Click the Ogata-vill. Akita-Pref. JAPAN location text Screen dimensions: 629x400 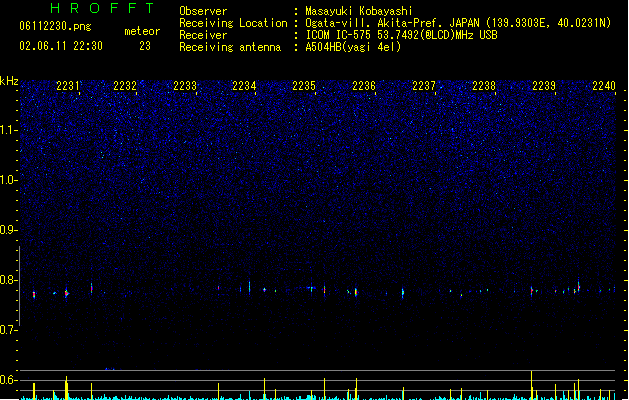pos(458,23)
